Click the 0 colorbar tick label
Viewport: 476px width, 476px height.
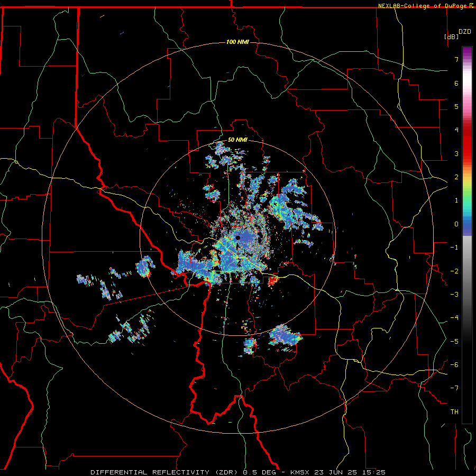tap(456, 224)
